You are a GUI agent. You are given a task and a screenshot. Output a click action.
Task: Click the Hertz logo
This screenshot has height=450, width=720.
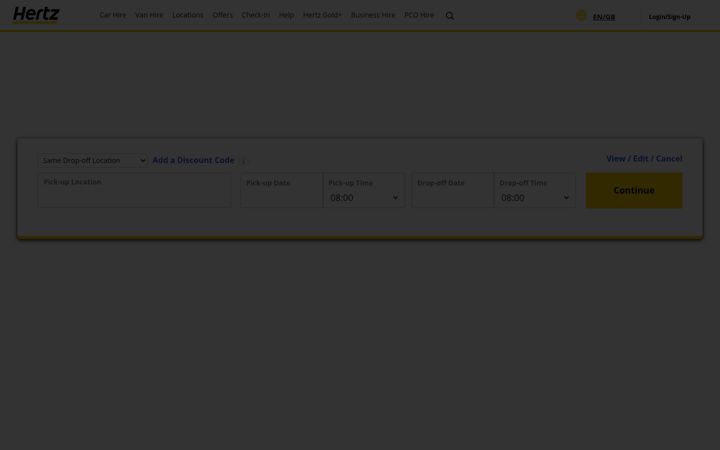pyautogui.click(x=36, y=15)
